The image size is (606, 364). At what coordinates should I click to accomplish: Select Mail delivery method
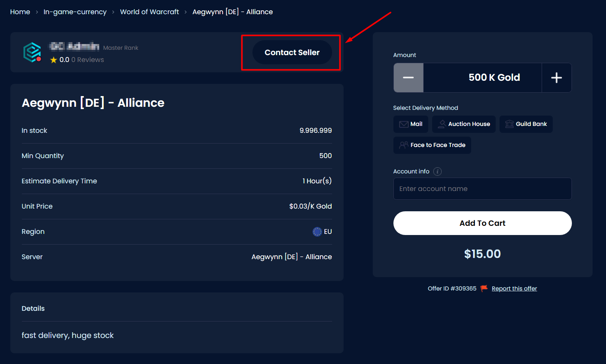pos(411,124)
